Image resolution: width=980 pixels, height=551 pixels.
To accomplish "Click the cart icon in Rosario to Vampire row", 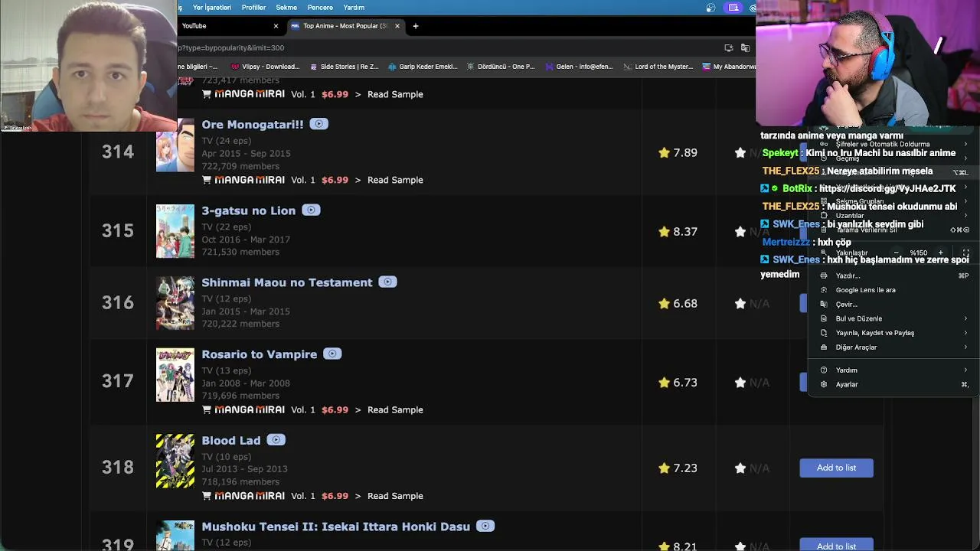I will 207,409.
